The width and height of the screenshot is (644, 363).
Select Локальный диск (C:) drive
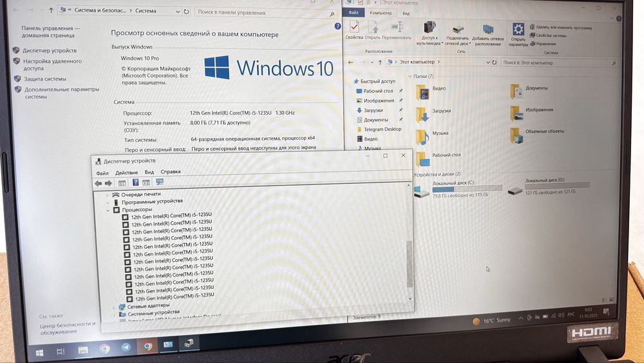457,190
